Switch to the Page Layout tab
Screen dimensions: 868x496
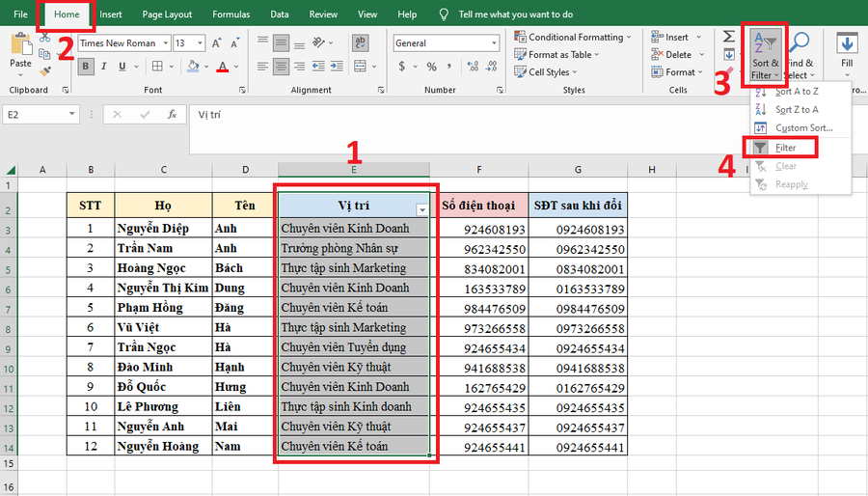pos(167,14)
